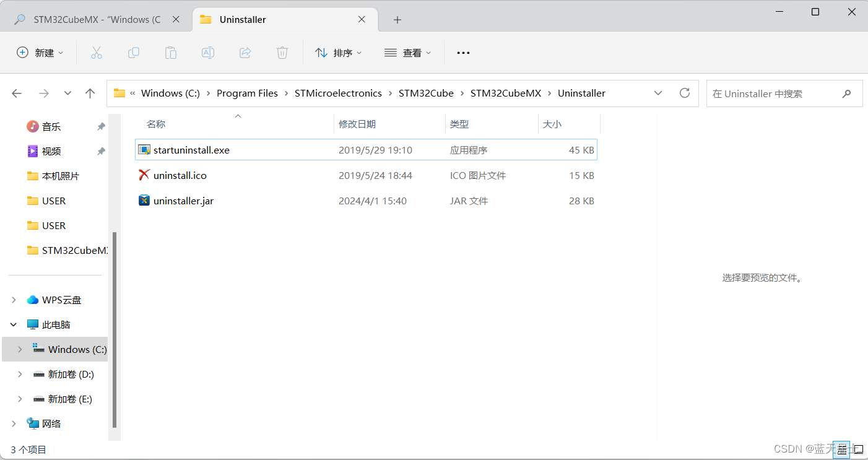Expand the 新加卷 (E:) tree node
The width and height of the screenshot is (868, 460).
(20, 399)
